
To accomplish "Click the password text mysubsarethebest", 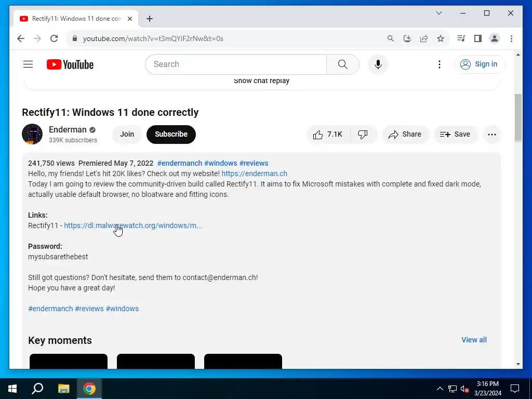I will pyautogui.click(x=58, y=257).
